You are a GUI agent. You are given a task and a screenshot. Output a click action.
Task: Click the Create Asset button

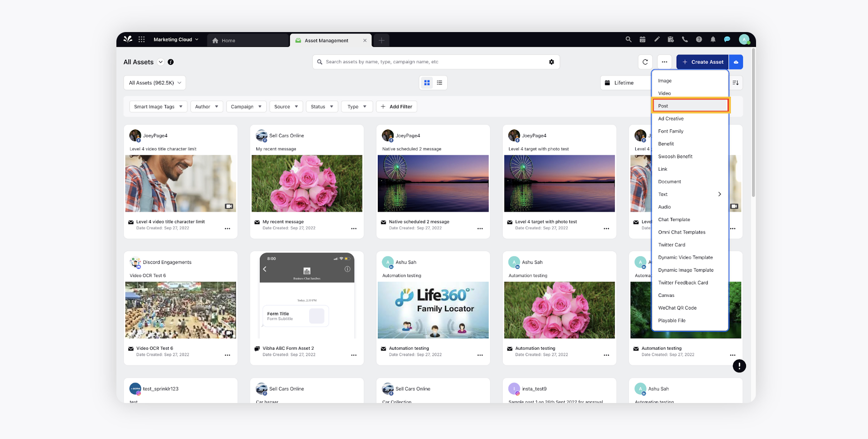pyautogui.click(x=702, y=62)
